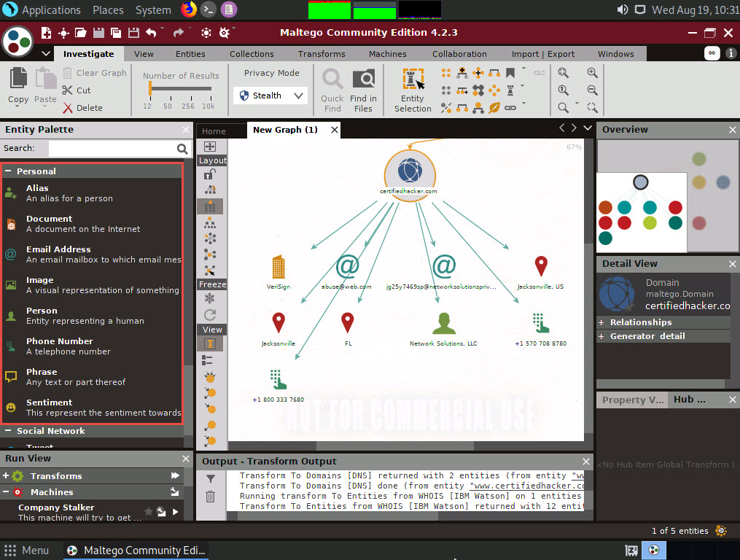Image resolution: width=740 pixels, height=560 pixels.
Task: Open the application menu chevron
Action: coord(46,53)
